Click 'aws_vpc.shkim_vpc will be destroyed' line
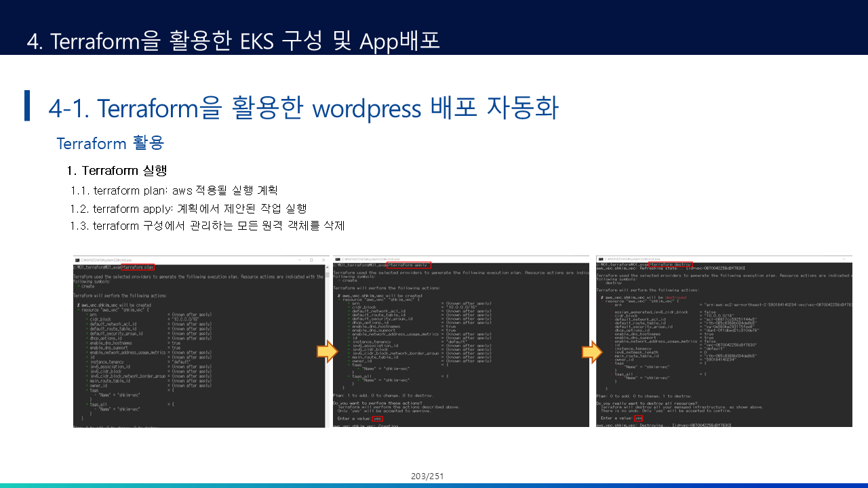Image resolution: width=868 pixels, height=488 pixels. 647,297
